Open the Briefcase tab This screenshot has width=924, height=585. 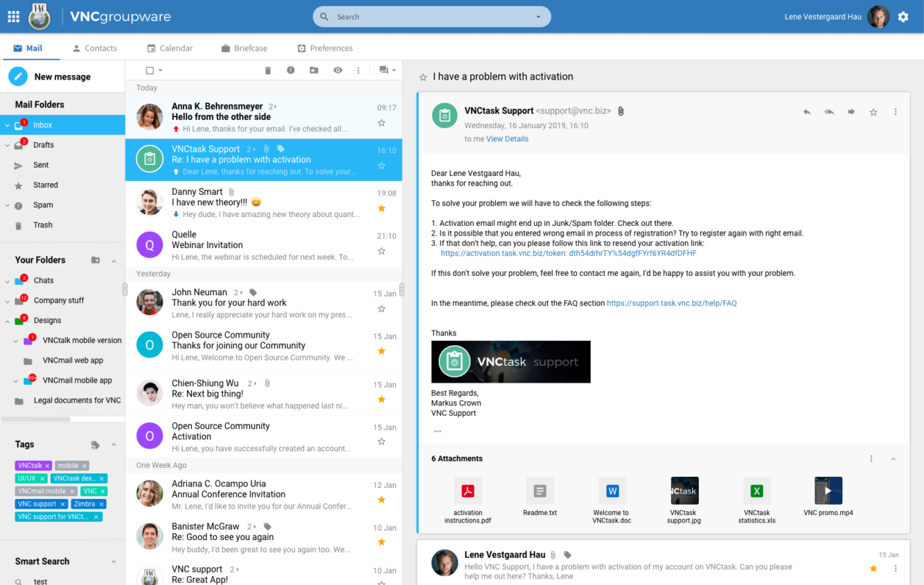coord(245,49)
